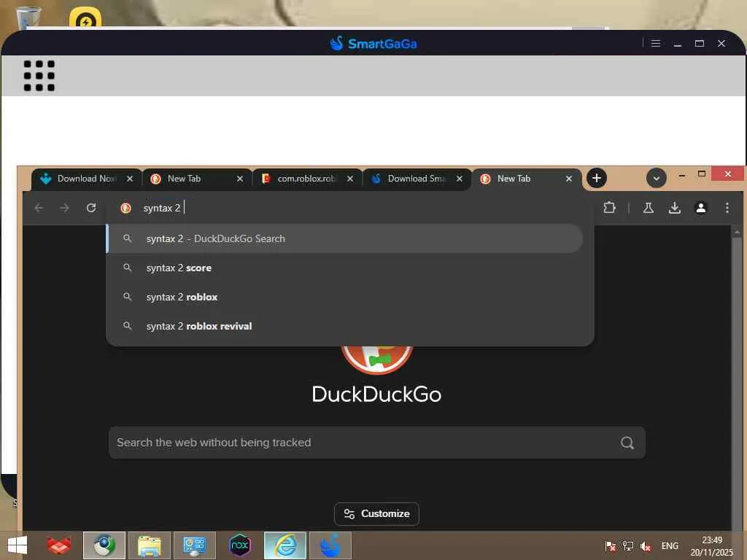
Task: Open a new browser tab with the plus button
Action: [597, 178]
